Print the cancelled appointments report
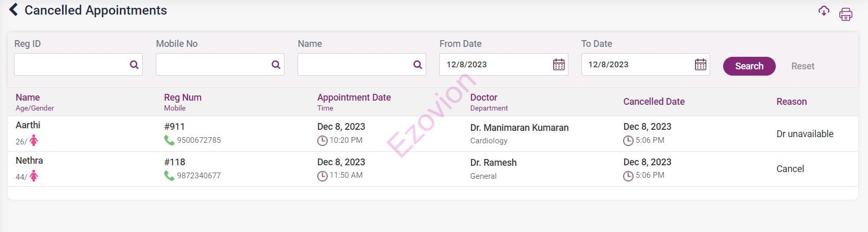The height and width of the screenshot is (232, 868). click(846, 14)
